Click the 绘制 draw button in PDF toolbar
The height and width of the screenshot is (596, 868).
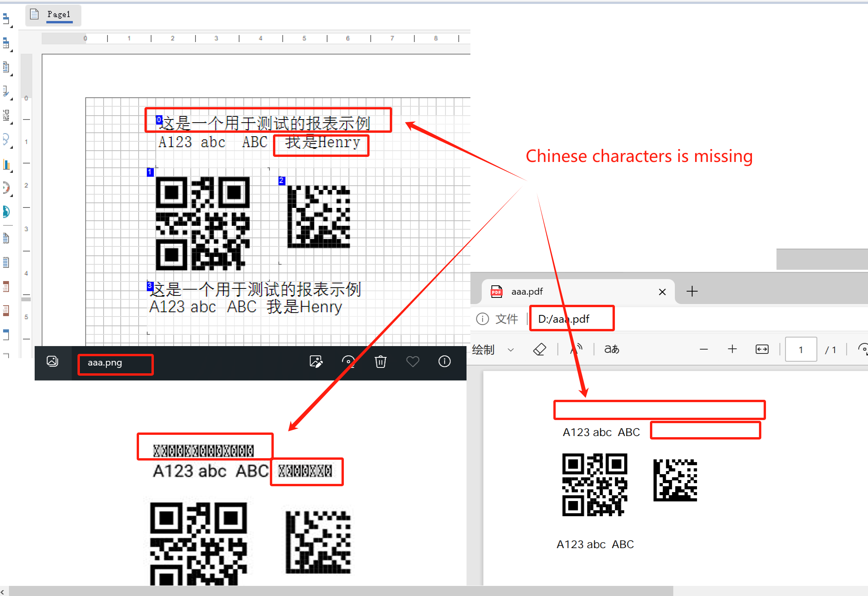pyautogui.click(x=483, y=349)
